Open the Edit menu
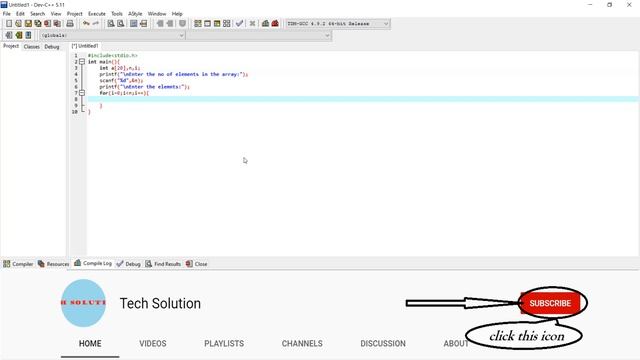The height and width of the screenshot is (360, 640). click(20, 13)
